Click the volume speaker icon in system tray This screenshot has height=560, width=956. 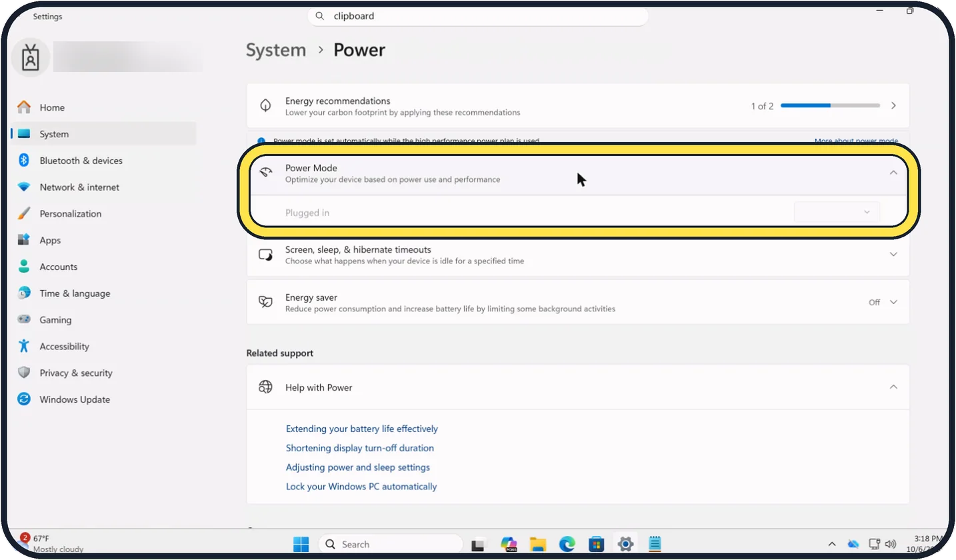pyautogui.click(x=890, y=544)
